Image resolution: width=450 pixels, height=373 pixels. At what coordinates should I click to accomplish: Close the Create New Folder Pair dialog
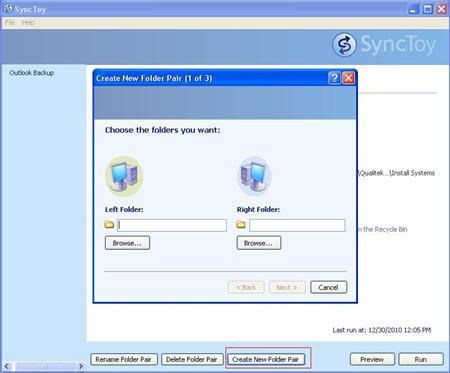348,78
